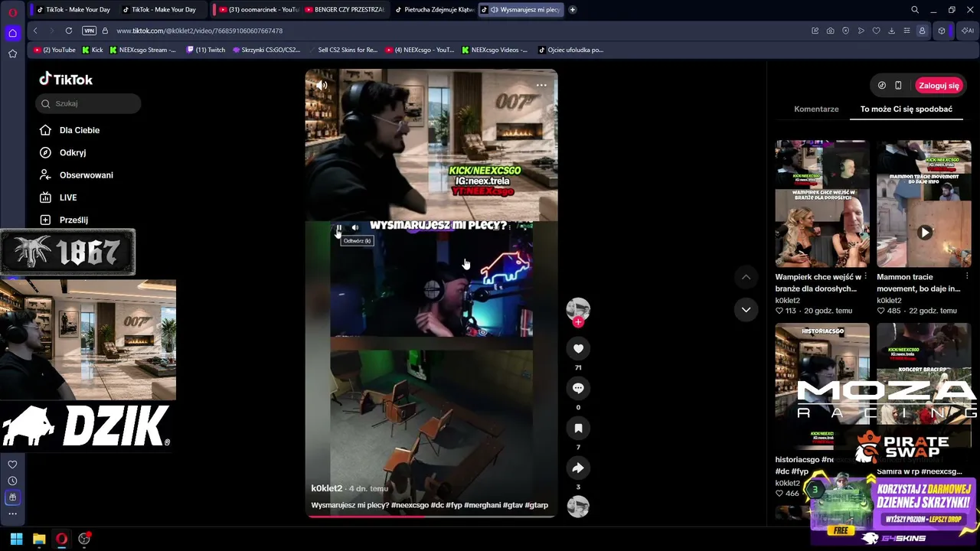Image resolution: width=980 pixels, height=551 pixels.
Task: Open the Windows Start menu
Action: pyautogui.click(x=16, y=539)
